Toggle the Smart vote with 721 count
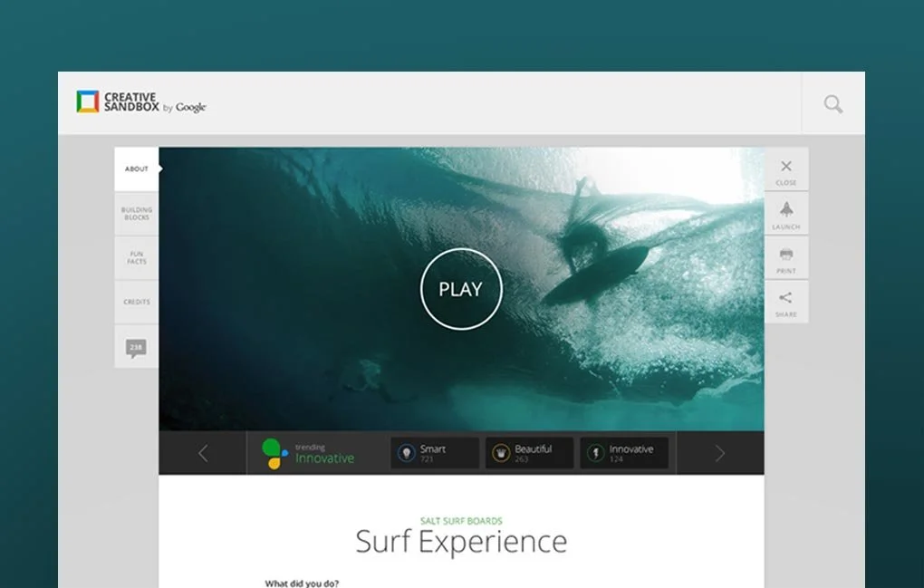 pos(435,452)
